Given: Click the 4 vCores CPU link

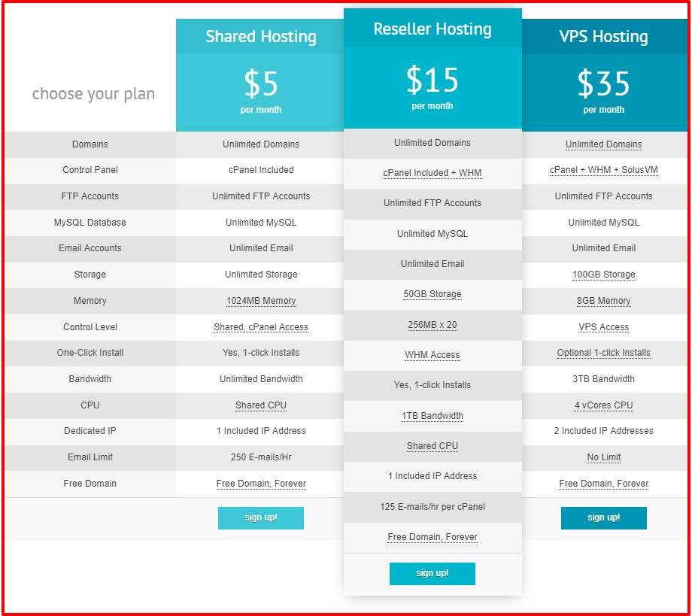Looking at the screenshot, I should [x=603, y=405].
